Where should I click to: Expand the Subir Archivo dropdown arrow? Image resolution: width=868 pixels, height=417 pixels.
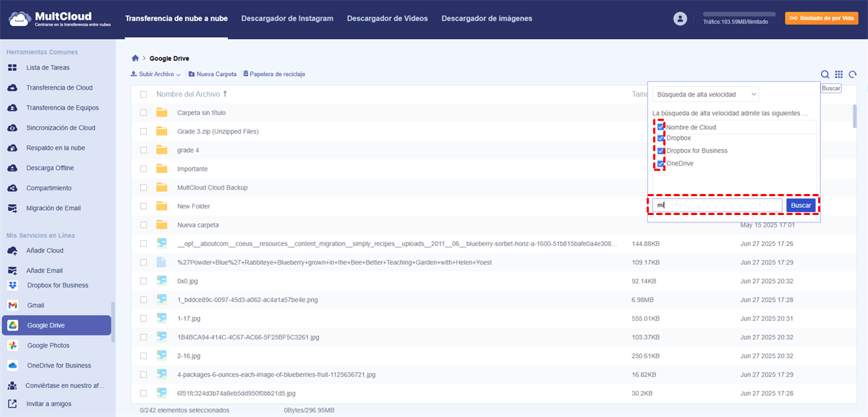(178, 75)
